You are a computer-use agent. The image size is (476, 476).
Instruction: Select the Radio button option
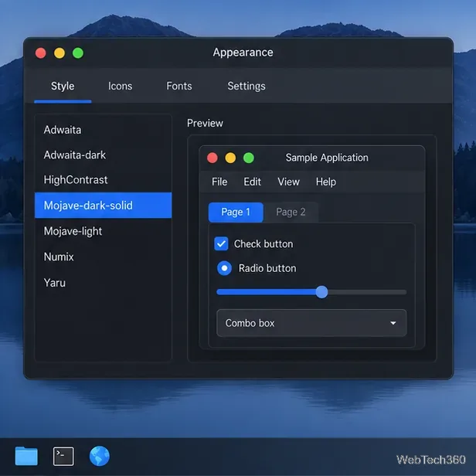pos(224,268)
